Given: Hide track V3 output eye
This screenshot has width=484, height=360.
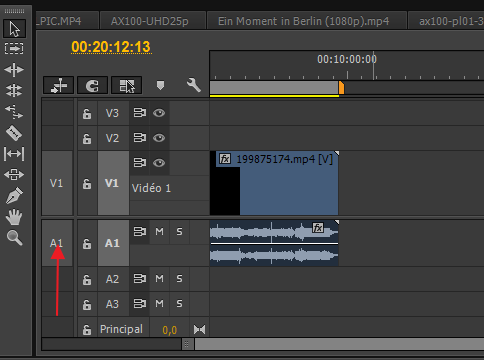Looking at the screenshot, I should pos(159,113).
